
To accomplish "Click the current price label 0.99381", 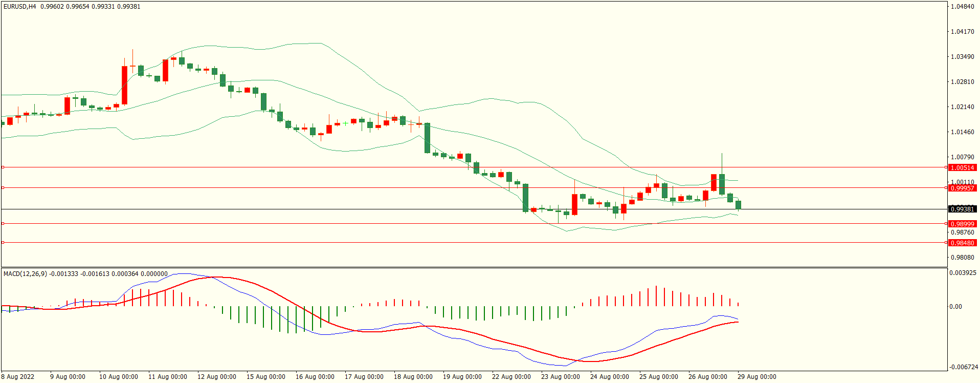I will click(962, 209).
